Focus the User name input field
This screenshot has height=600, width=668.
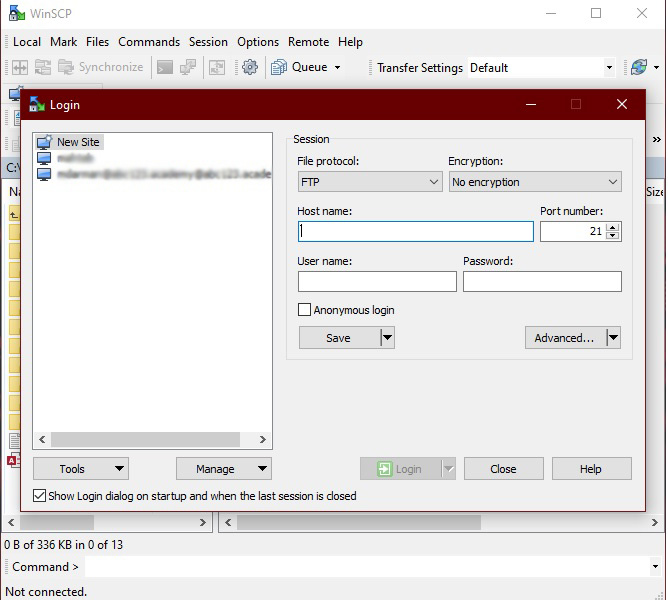pos(376,282)
